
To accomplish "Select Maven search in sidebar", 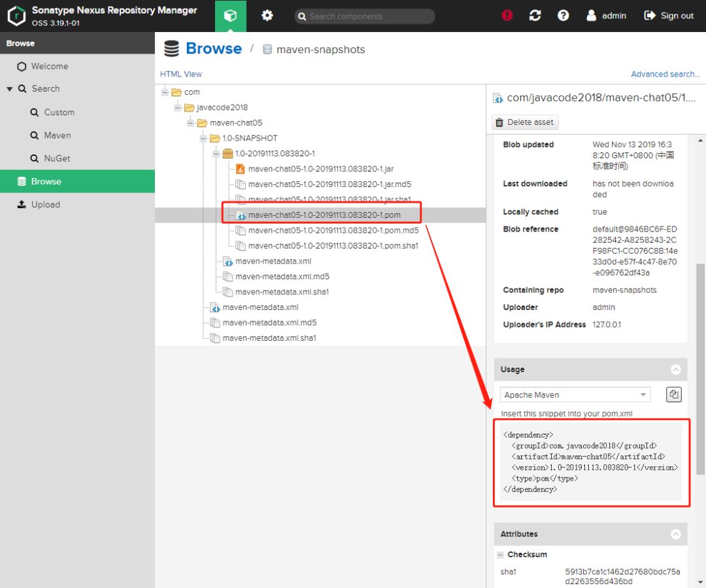I will [x=57, y=135].
